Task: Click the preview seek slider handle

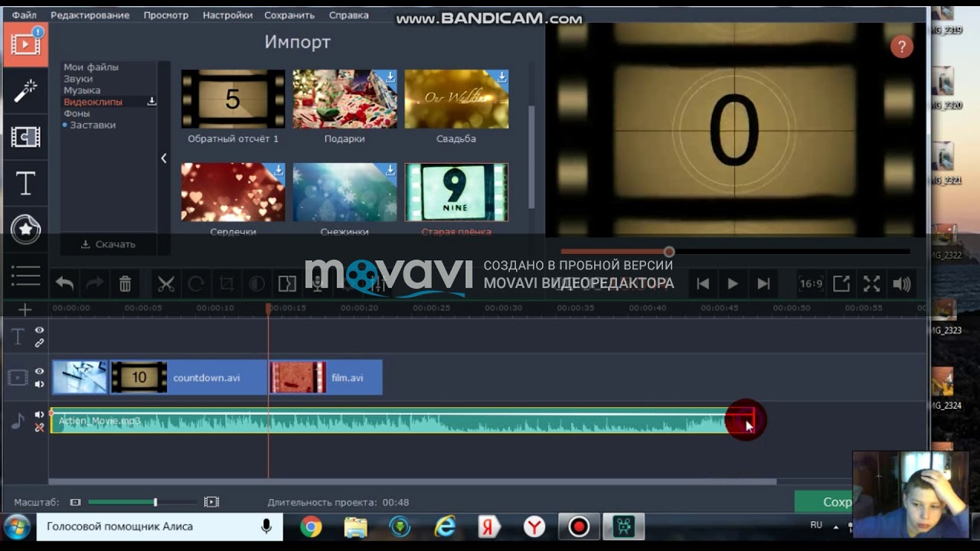Action: [669, 252]
